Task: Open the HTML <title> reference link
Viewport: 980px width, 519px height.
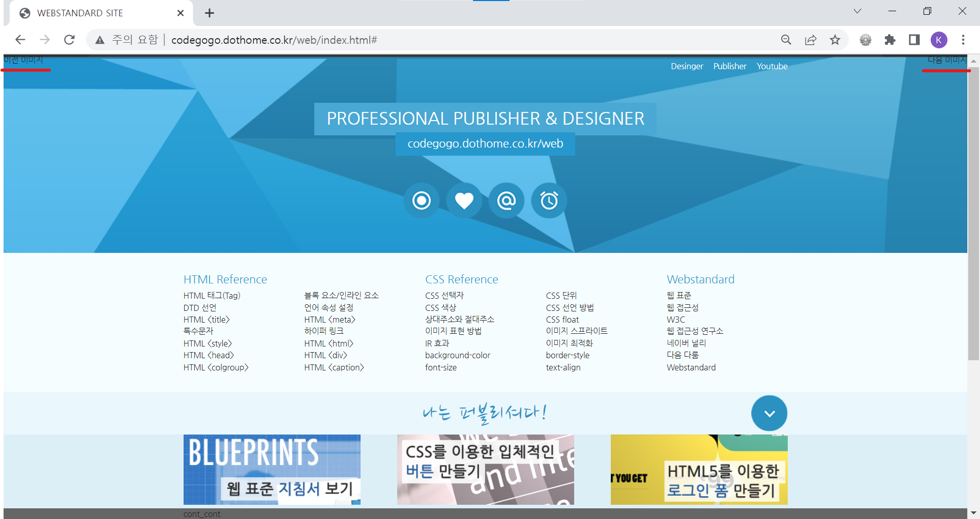Action: (x=206, y=320)
